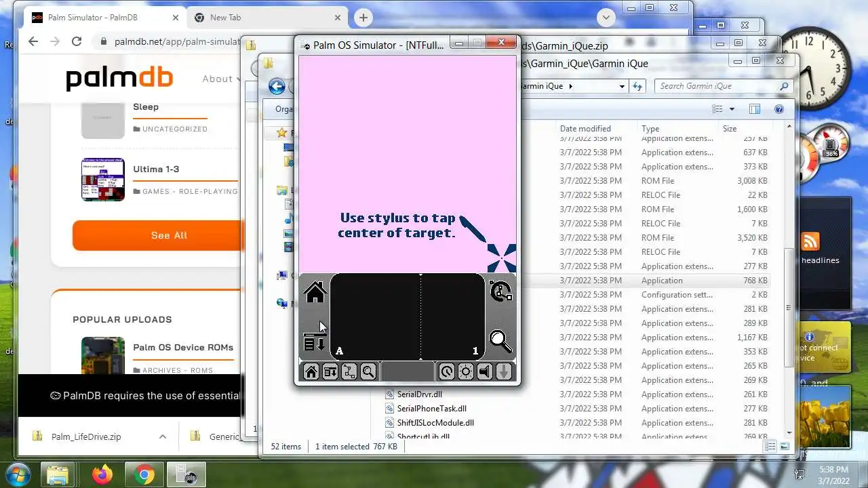The width and height of the screenshot is (868, 488).
Task: Click the Windows Start button
Action: (x=18, y=474)
